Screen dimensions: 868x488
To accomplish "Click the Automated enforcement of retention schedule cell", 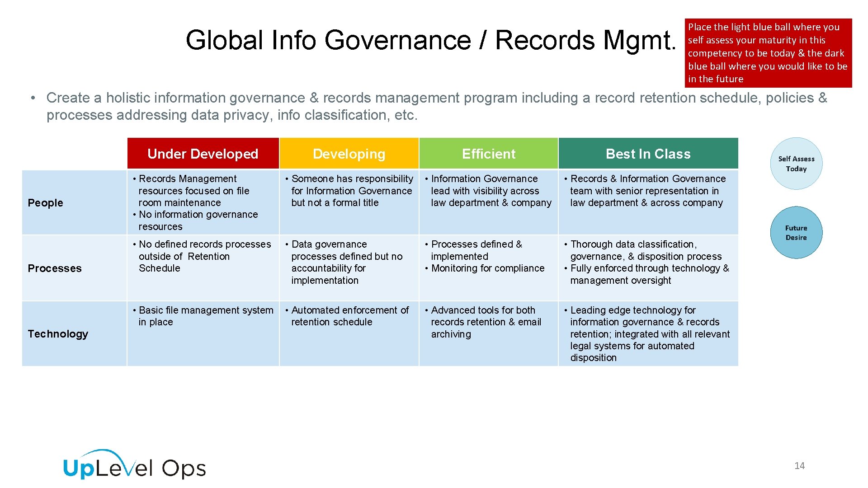I will pyautogui.click(x=349, y=316).
